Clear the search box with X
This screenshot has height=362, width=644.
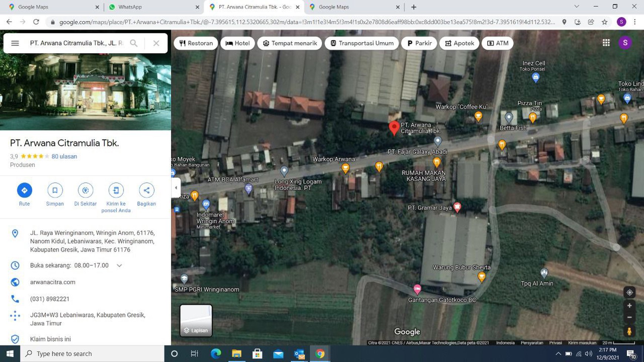(156, 43)
